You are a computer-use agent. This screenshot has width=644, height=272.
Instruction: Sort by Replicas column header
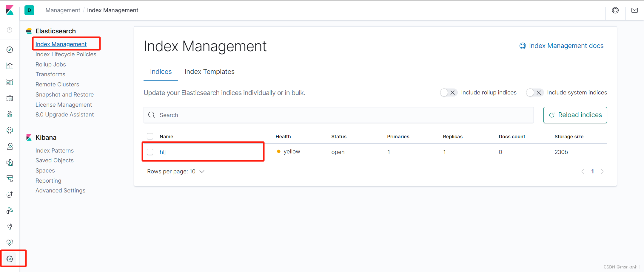(453, 136)
